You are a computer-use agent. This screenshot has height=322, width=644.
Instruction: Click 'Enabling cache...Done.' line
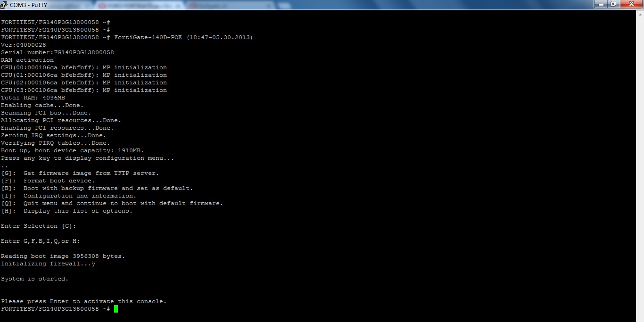[x=42, y=105]
